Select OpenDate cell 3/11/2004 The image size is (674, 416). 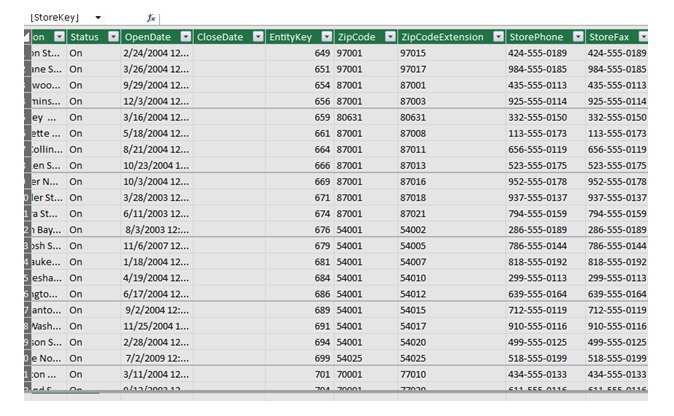click(157, 375)
